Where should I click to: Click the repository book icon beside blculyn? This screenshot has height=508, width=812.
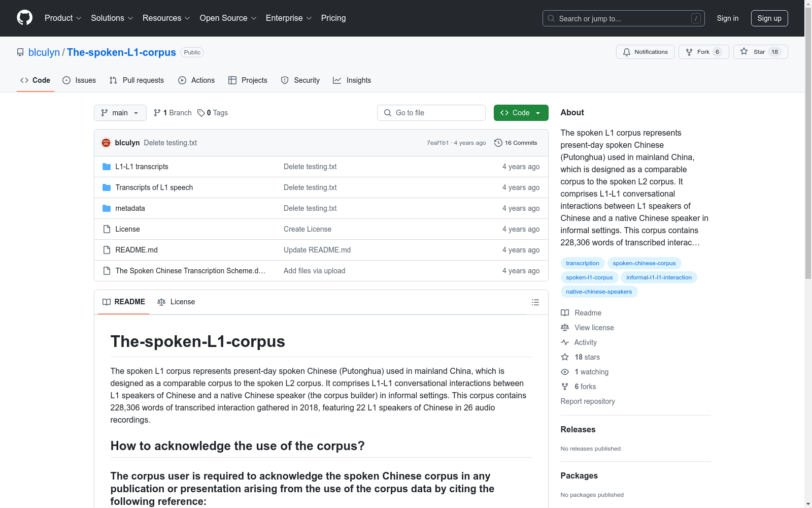20,52
